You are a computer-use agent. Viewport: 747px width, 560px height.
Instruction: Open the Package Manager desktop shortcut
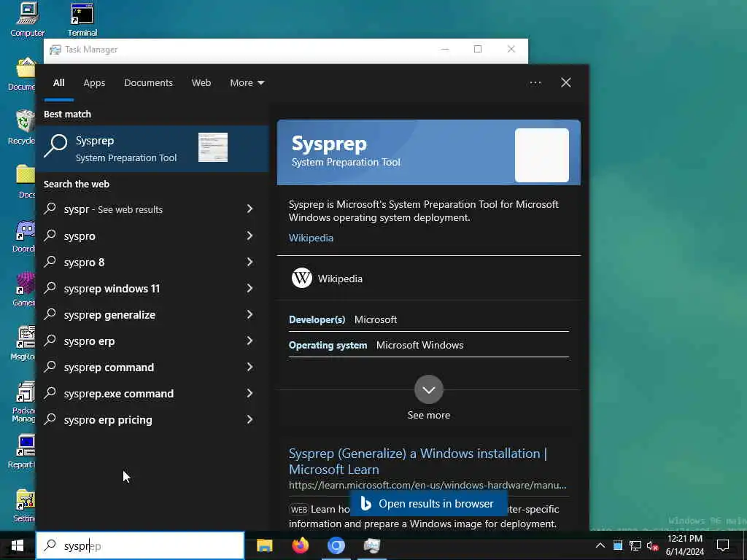23,402
